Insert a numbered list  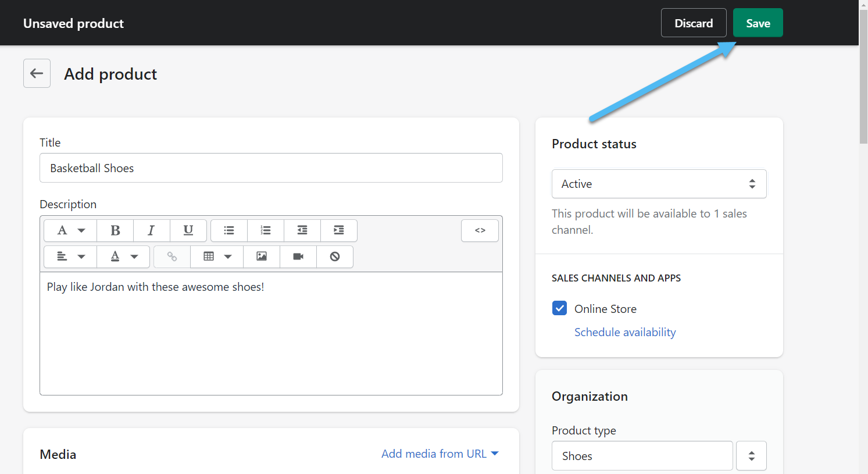pos(266,230)
